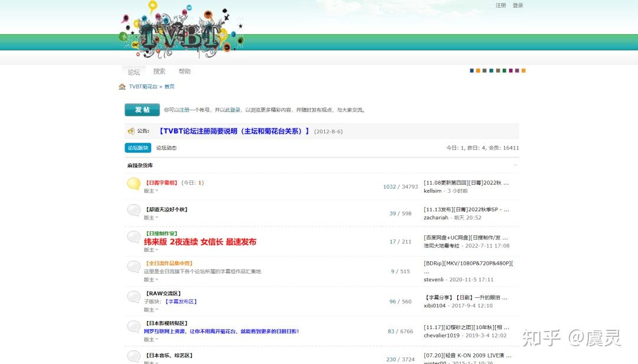Open latest post 【字幕分享】【日剧】一升的眼泪
Viewport: 638px width, 364px height.
tap(466, 297)
